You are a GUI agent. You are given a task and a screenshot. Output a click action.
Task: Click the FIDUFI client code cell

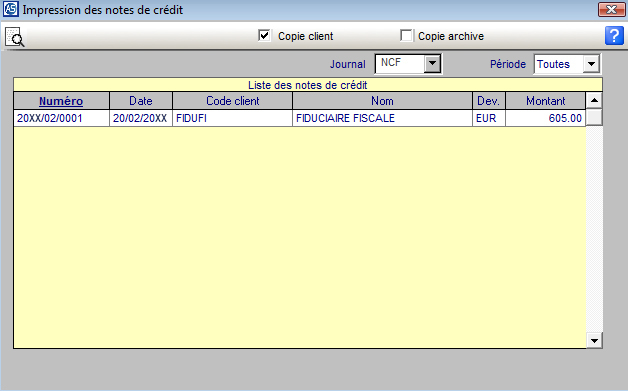pos(232,118)
